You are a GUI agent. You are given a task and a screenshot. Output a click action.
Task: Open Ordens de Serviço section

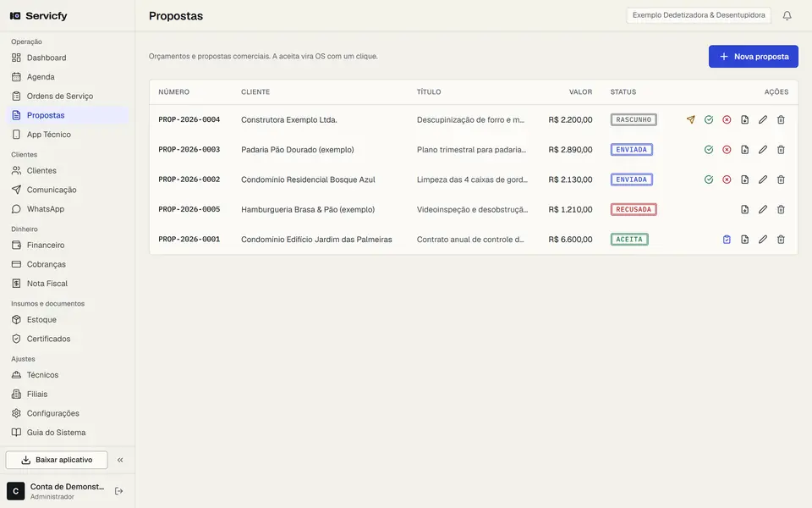click(x=68, y=96)
